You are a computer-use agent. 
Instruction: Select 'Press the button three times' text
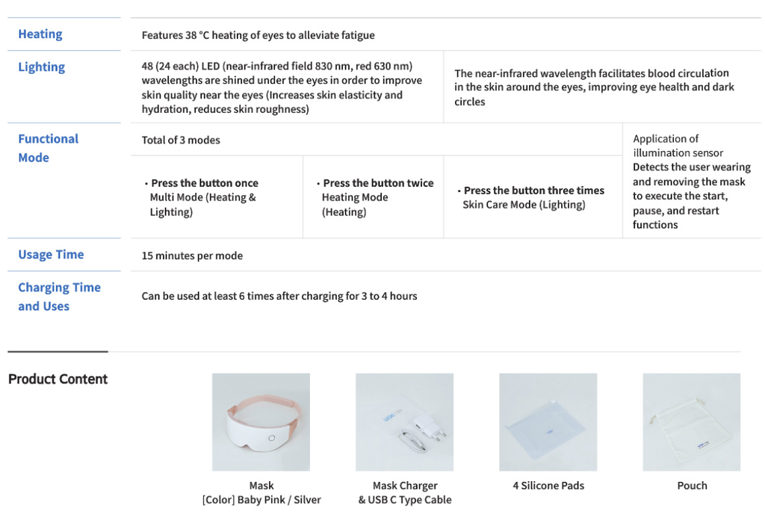click(x=533, y=191)
